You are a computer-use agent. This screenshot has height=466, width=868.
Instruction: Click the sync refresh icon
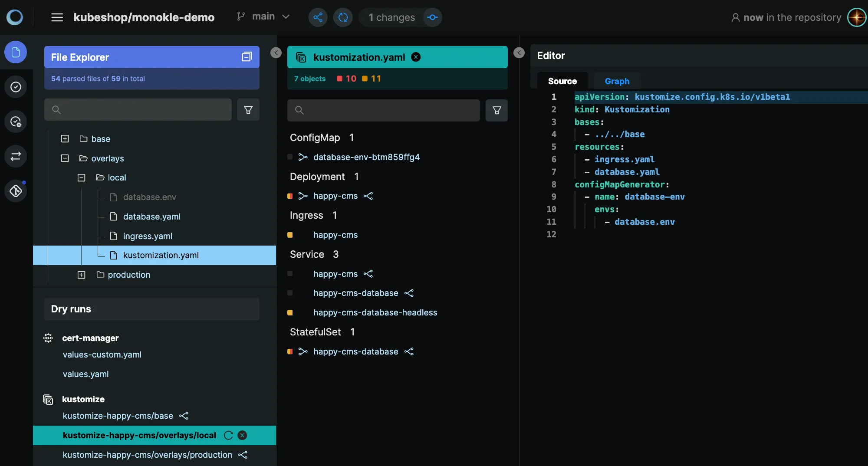pyautogui.click(x=343, y=17)
